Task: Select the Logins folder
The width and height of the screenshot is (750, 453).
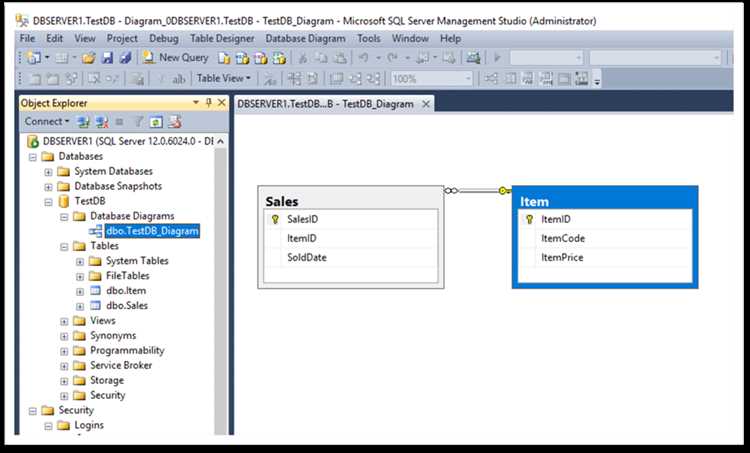Action: (x=89, y=425)
